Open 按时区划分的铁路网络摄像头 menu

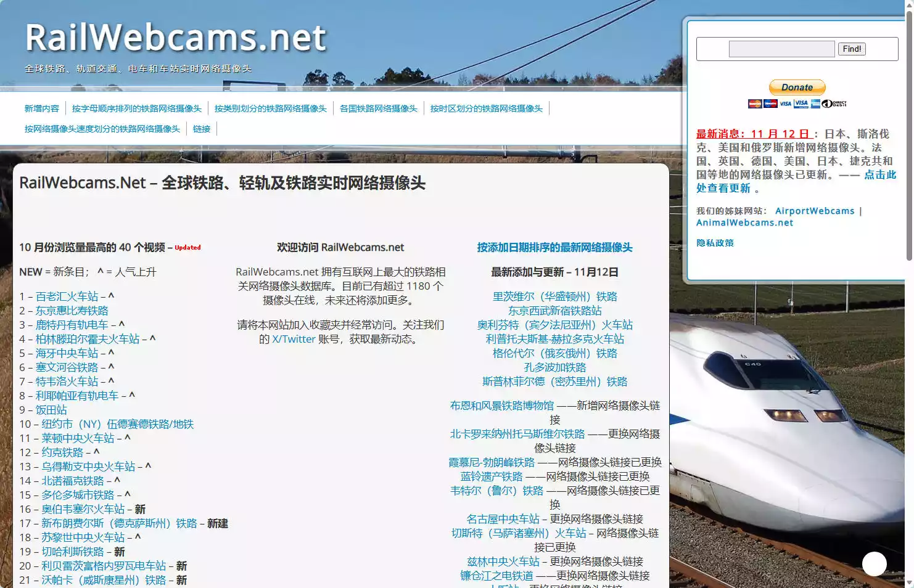tap(487, 108)
